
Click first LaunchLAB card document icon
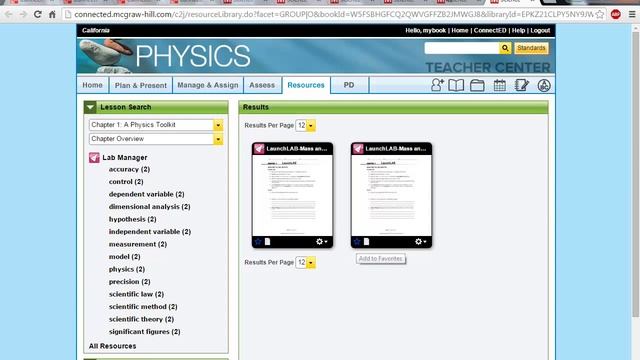(x=267, y=242)
